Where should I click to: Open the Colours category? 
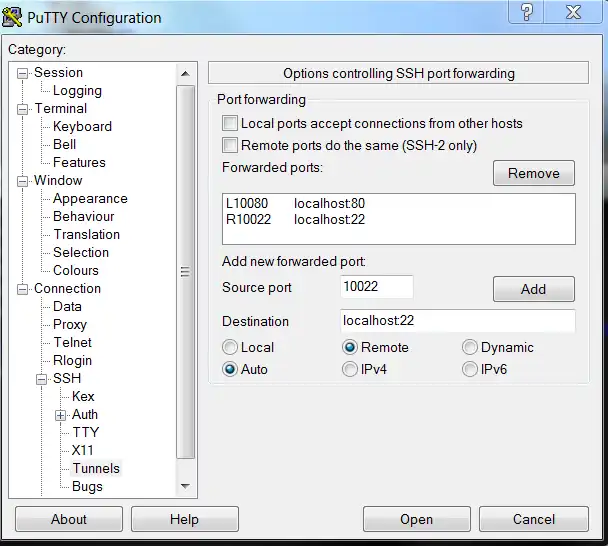pos(76,271)
